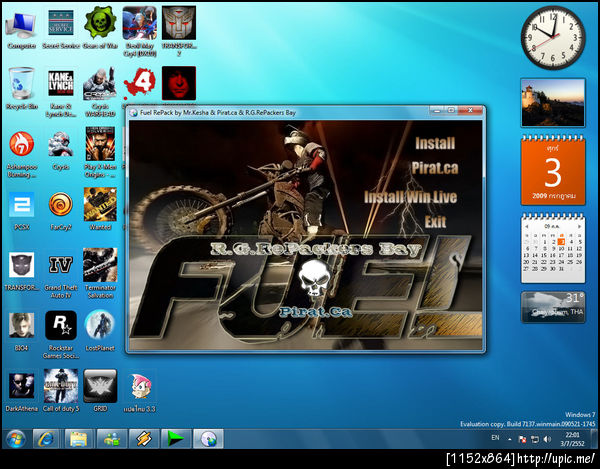Go to previous month in calendar gadget
The width and height of the screenshot is (600, 469).
point(527,226)
